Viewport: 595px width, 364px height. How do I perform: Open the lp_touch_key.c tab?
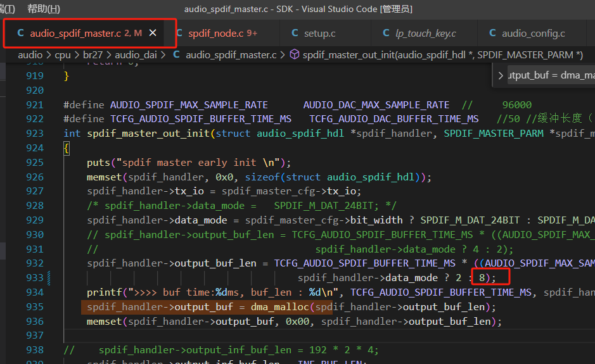[x=425, y=34]
